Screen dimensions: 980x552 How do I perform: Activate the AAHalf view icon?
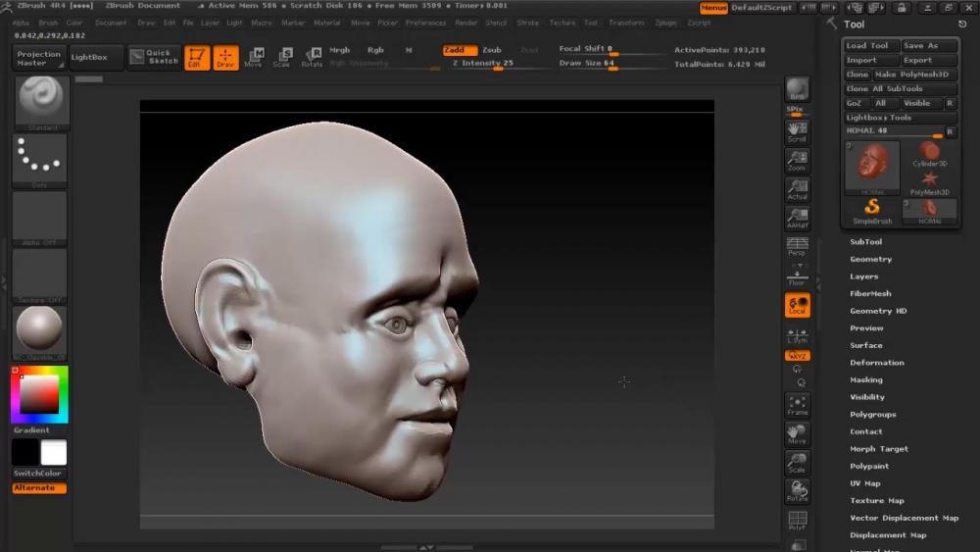tap(797, 218)
